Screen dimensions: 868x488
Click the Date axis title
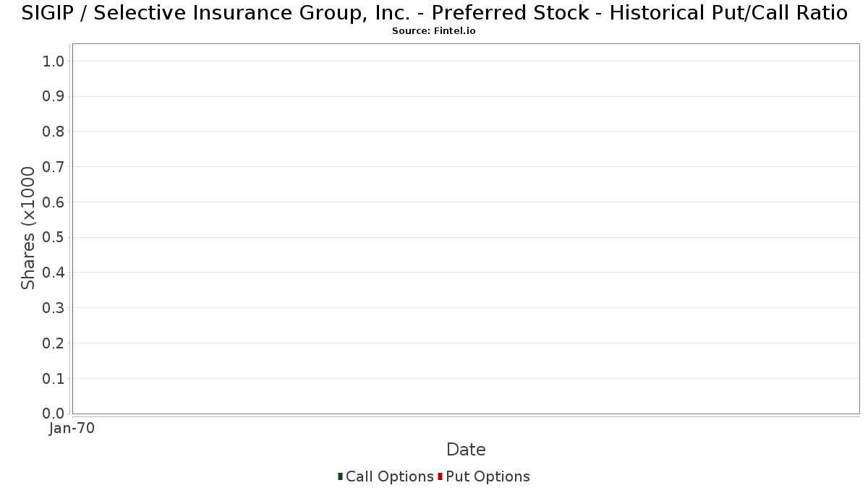point(466,450)
